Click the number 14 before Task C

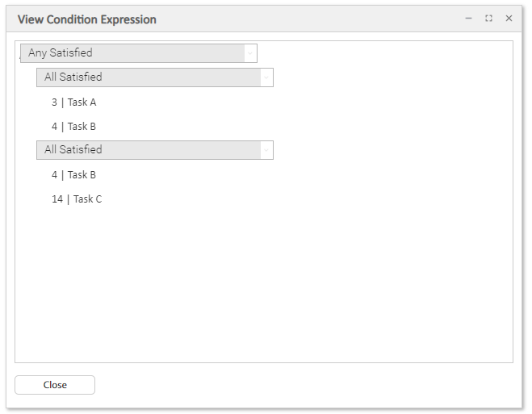click(x=57, y=199)
